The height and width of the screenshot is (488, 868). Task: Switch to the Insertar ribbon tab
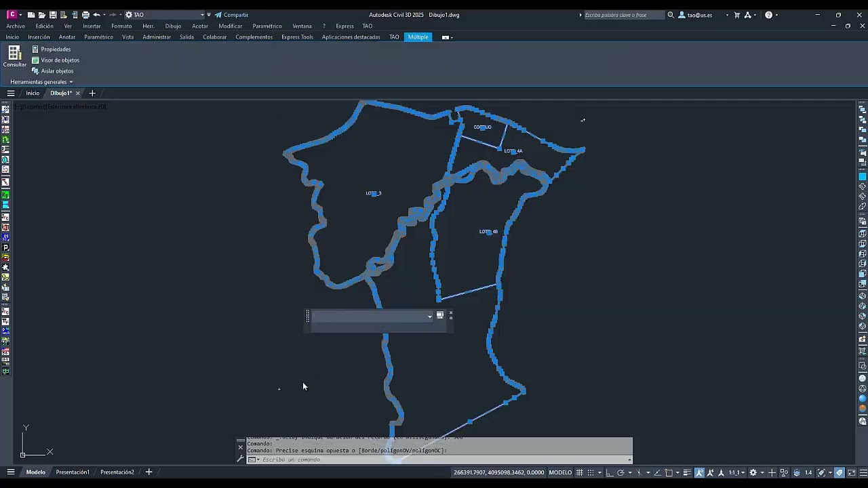point(39,37)
